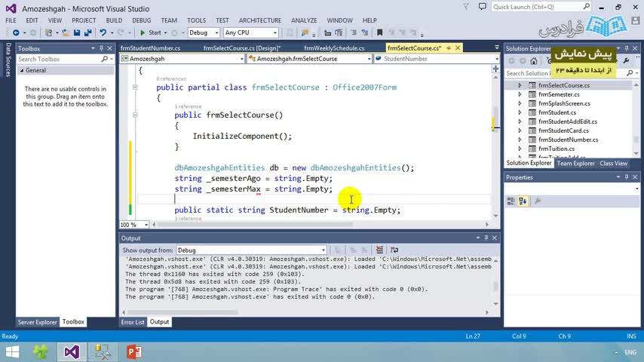Click the Output panel horizontal scrollbar thumb
The height and width of the screenshot is (362, 644).
[182, 312]
